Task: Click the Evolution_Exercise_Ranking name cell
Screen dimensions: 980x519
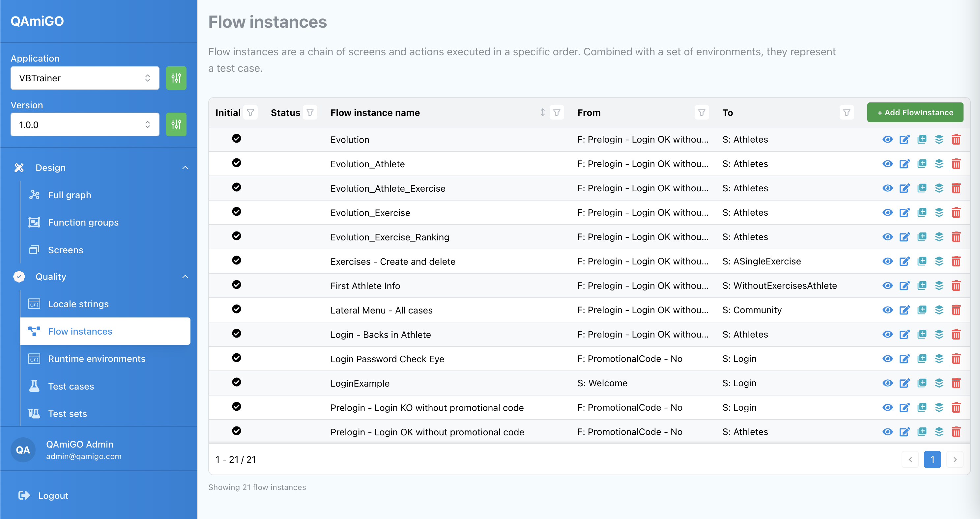Action: (389, 237)
